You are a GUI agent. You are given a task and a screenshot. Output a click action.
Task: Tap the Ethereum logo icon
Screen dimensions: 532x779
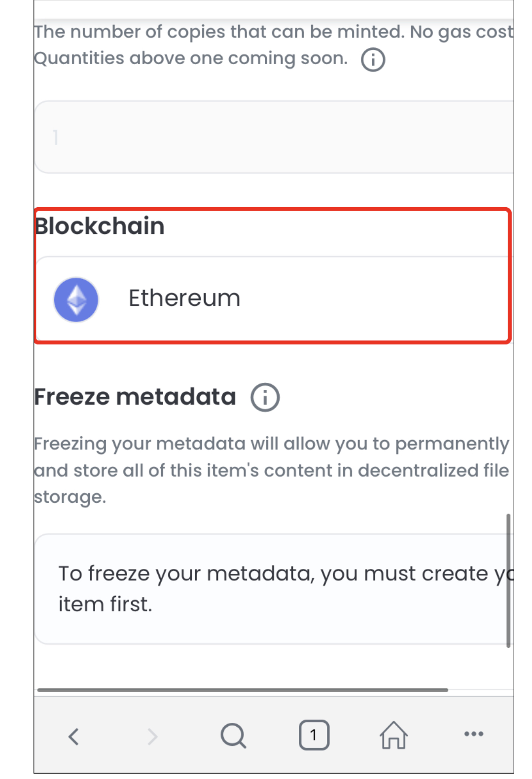(x=76, y=299)
